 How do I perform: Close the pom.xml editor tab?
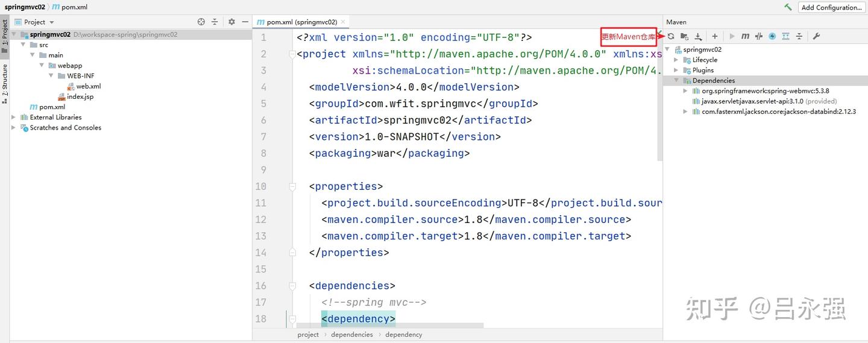click(343, 22)
